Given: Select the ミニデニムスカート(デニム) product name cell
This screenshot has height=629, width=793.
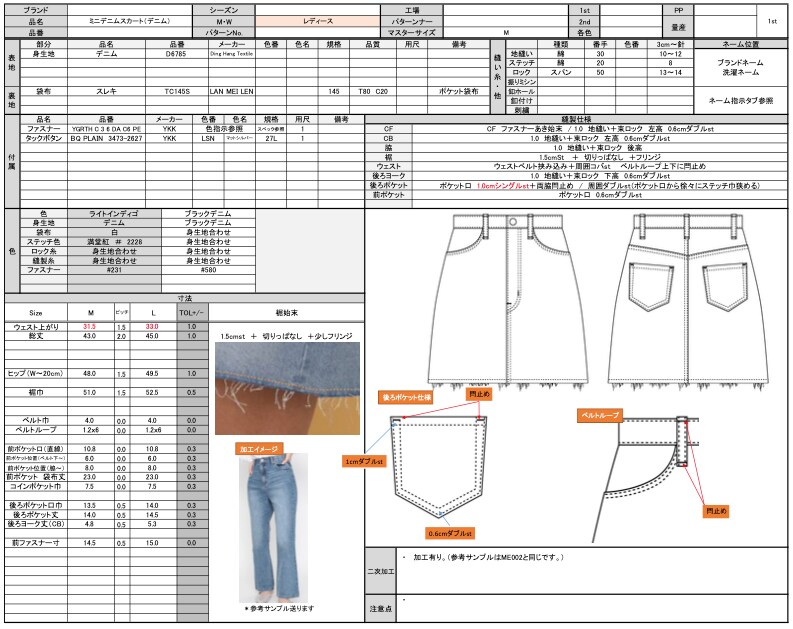Looking at the screenshot, I should tap(130, 21).
